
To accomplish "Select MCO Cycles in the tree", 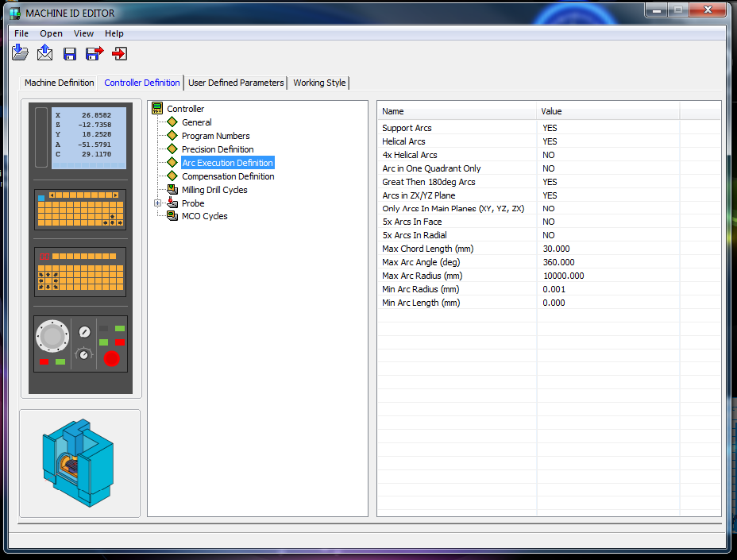I will pyautogui.click(x=204, y=216).
